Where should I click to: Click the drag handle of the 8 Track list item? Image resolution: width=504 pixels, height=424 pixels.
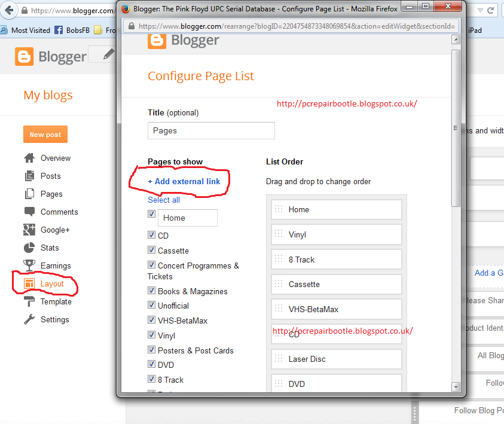pos(279,260)
